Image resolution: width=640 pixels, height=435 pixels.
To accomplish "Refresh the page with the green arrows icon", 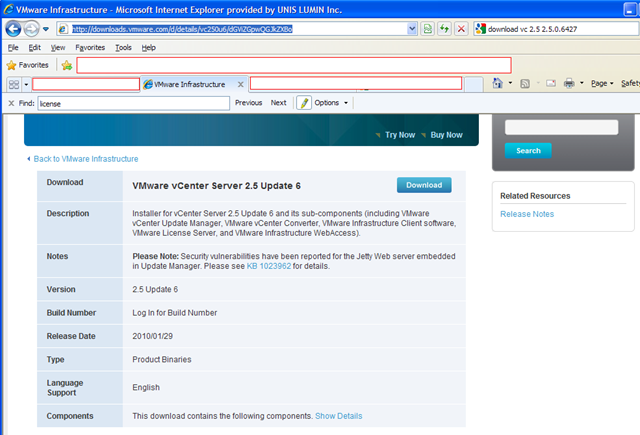I will pyautogui.click(x=444, y=29).
